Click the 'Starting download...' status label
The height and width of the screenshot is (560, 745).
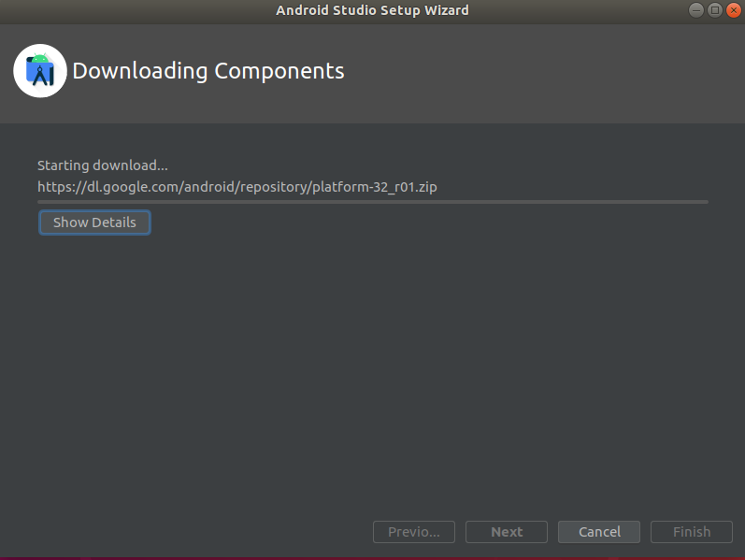(103, 165)
